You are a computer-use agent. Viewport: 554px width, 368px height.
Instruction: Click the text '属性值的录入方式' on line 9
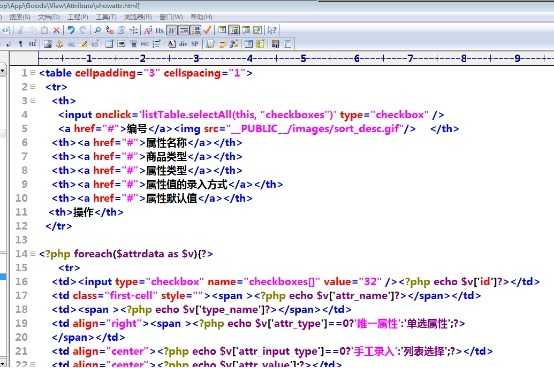tap(187, 184)
